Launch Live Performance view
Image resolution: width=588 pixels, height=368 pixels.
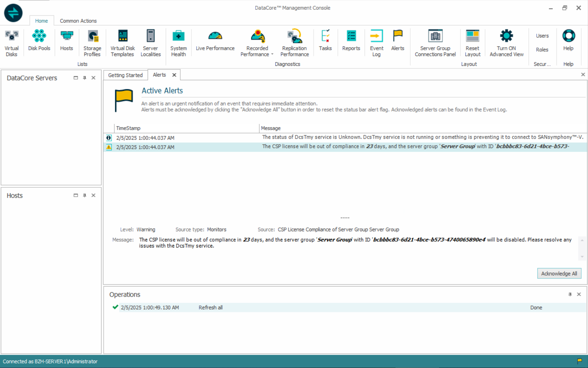pos(215,40)
